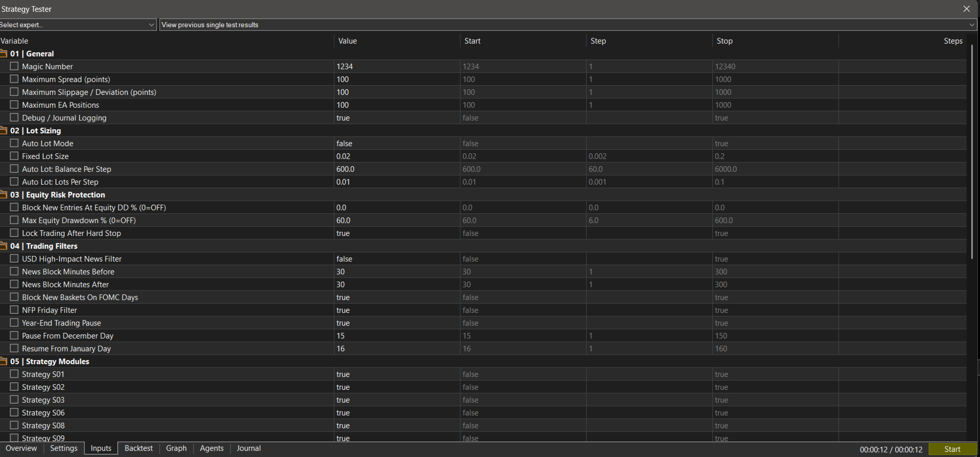Viewport: 980px width, 457px height.
Task: Tick USD High-Impact News Filter checkbox
Action: (14, 259)
